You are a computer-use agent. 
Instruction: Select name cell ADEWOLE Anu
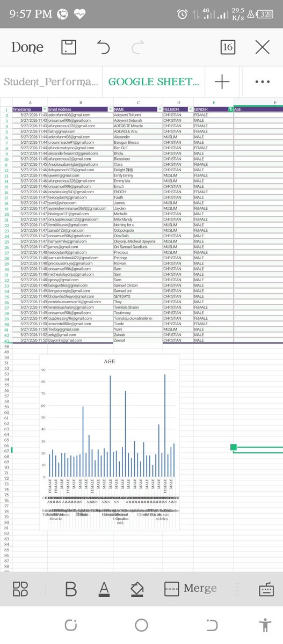click(138, 131)
